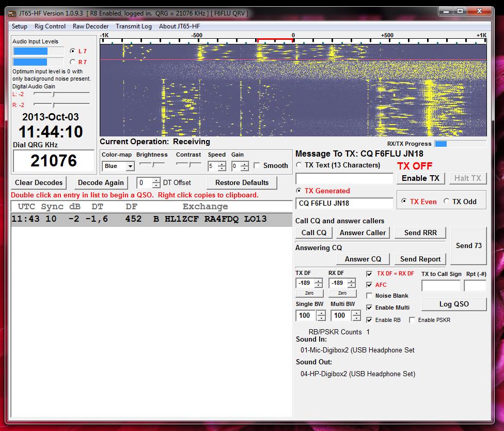Click the Log QSO button

point(454,304)
